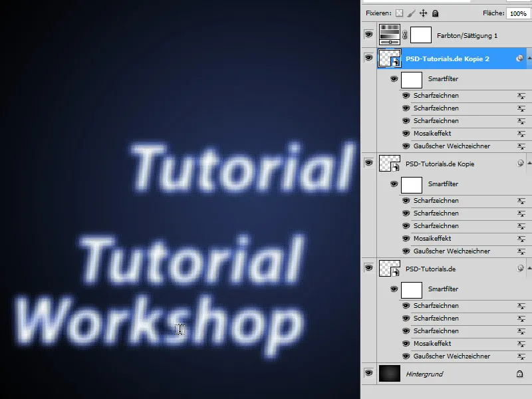Open blending options for Gaußscher Weichzeichner under Kopie 2
This screenshot has width=532, height=399.
coord(521,146)
